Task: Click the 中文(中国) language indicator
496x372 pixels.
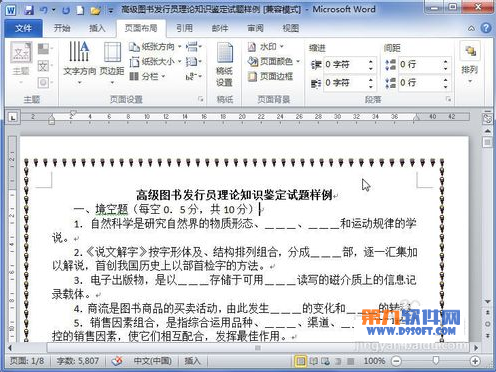Action: pyautogui.click(x=153, y=361)
